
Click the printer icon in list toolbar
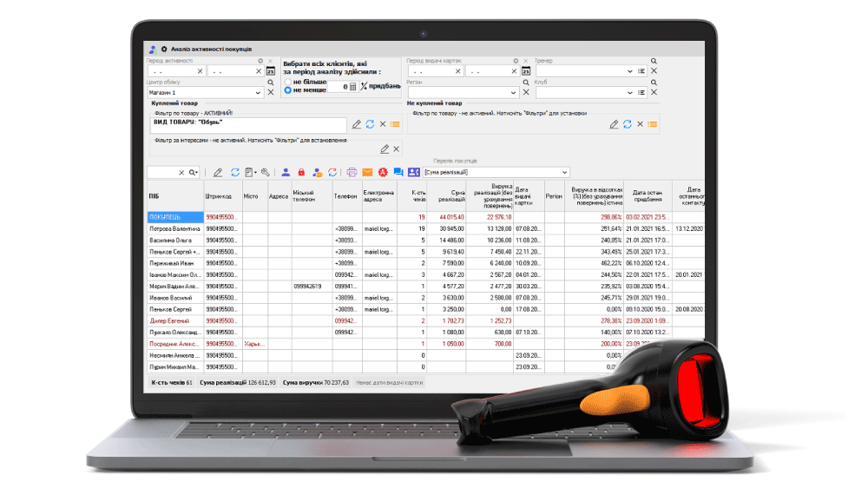(352, 172)
